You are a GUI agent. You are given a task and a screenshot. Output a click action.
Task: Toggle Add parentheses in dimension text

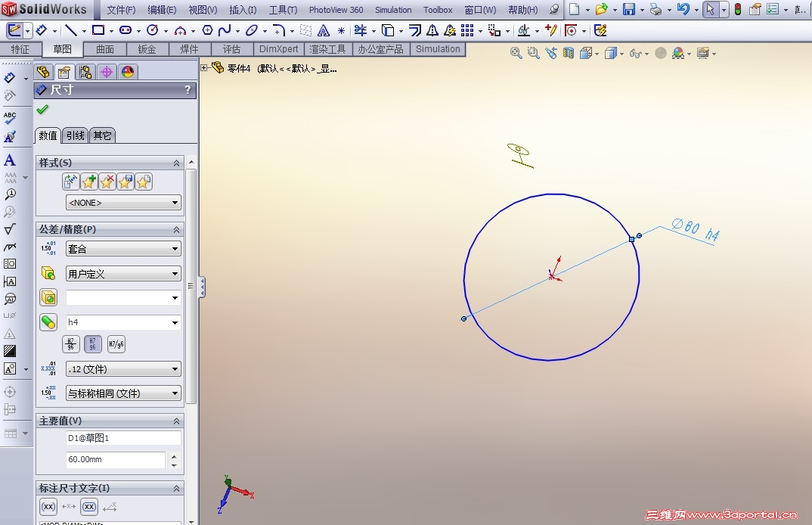[48, 506]
